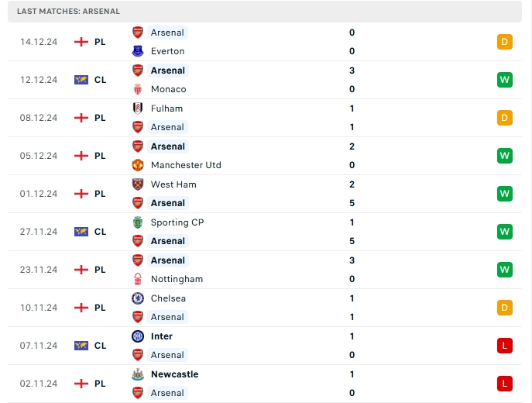The image size is (532, 403).
Task: Click the England flag on 14.12.24 row
Action: pyautogui.click(x=81, y=42)
